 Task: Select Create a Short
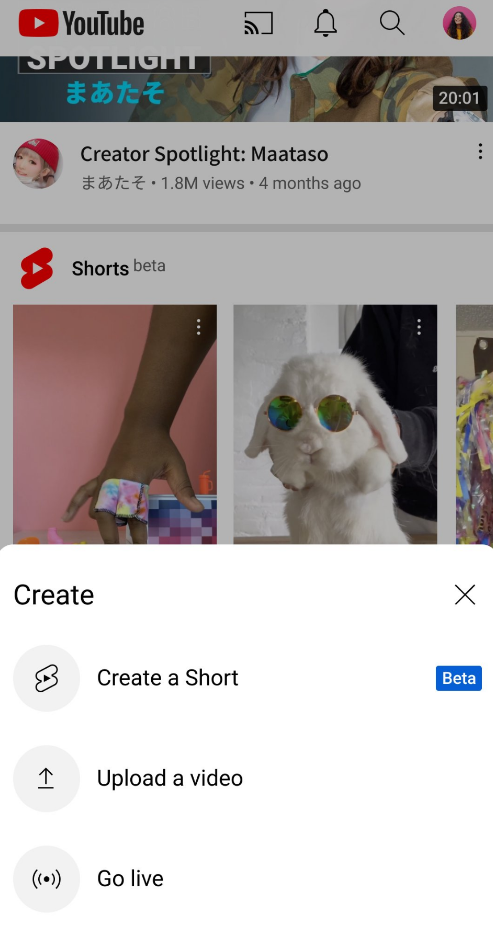click(x=246, y=678)
